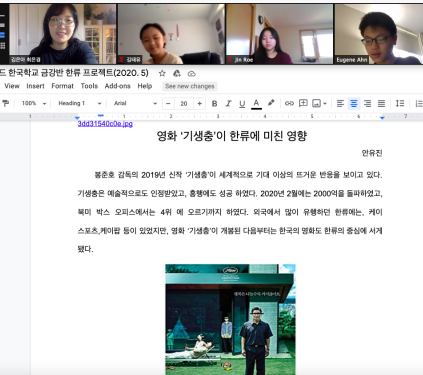Viewport: 423px width, 375px height.
Task: Insert a link using the link icon
Action: pos(289,104)
